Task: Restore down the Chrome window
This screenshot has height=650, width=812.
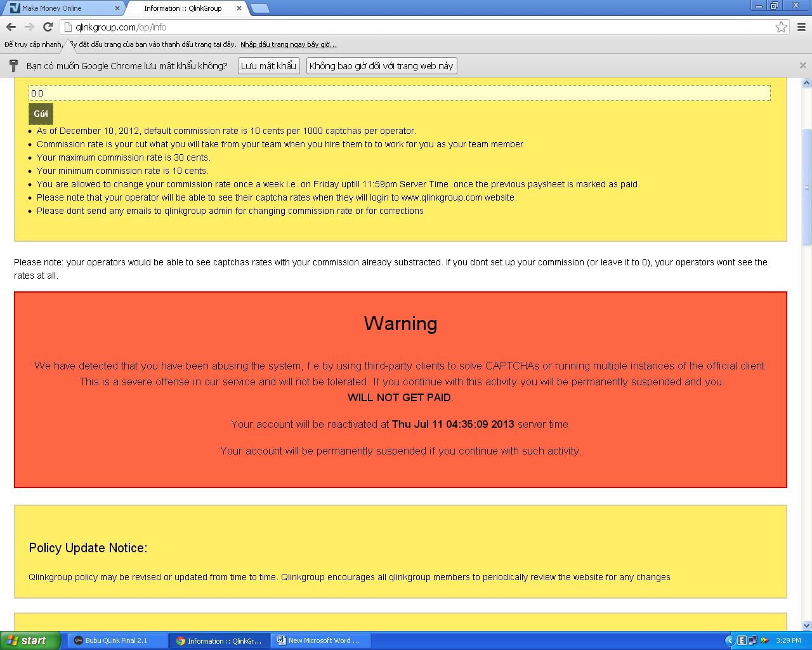Action: (775, 6)
